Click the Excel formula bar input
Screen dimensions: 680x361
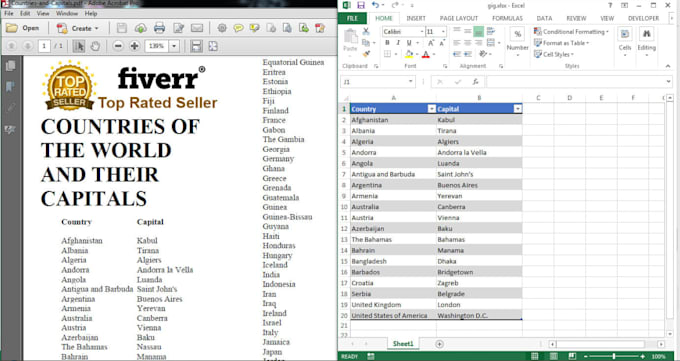(x=579, y=82)
